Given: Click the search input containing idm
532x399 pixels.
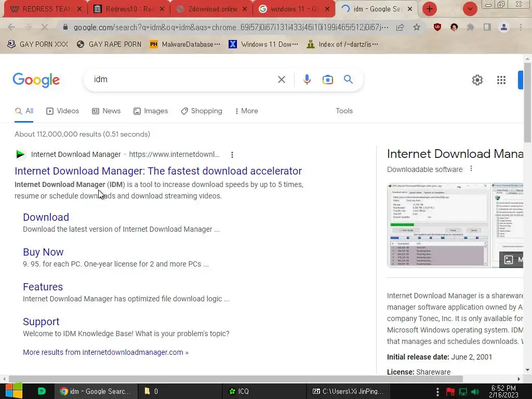Looking at the screenshot, I should click(x=183, y=79).
